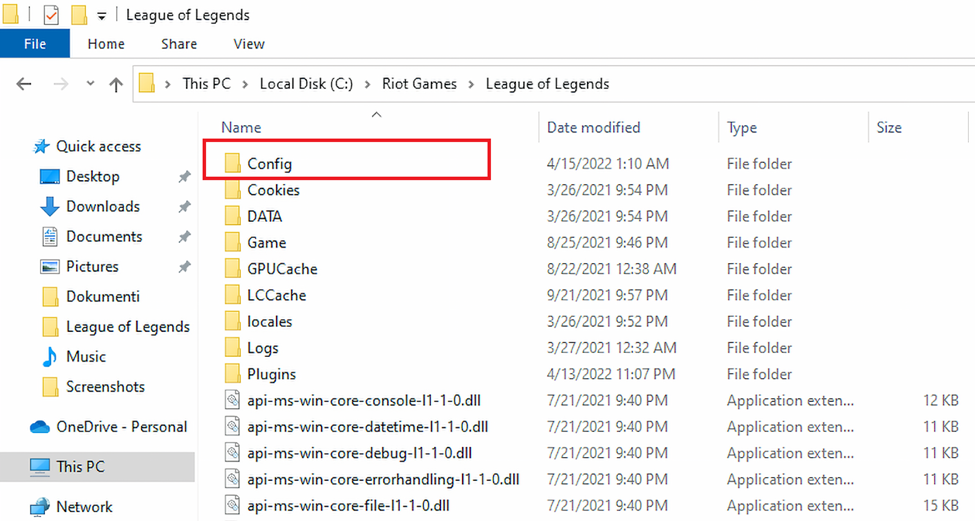Select the Config folder
This screenshot has width=975, height=521.
269,164
